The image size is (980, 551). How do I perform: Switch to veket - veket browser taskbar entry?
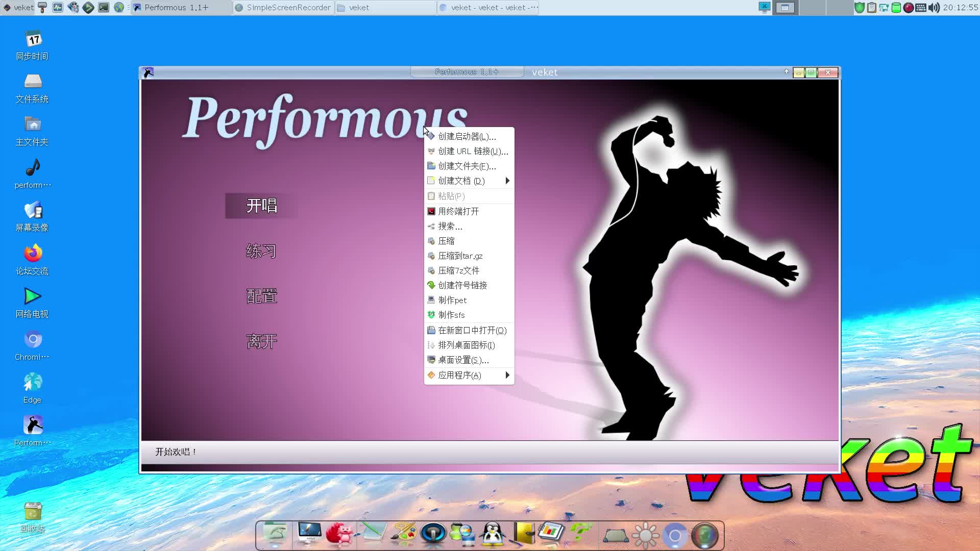pyautogui.click(x=488, y=7)
